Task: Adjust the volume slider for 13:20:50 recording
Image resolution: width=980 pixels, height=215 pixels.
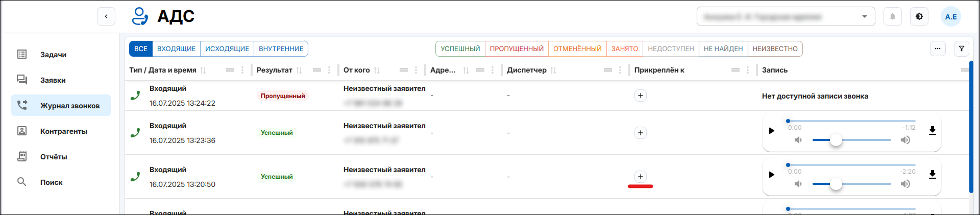Action: pos(836,184)
